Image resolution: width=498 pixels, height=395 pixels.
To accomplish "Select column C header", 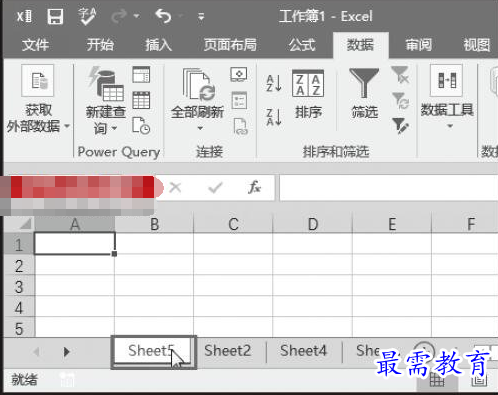I will click(x=233, y=224).
